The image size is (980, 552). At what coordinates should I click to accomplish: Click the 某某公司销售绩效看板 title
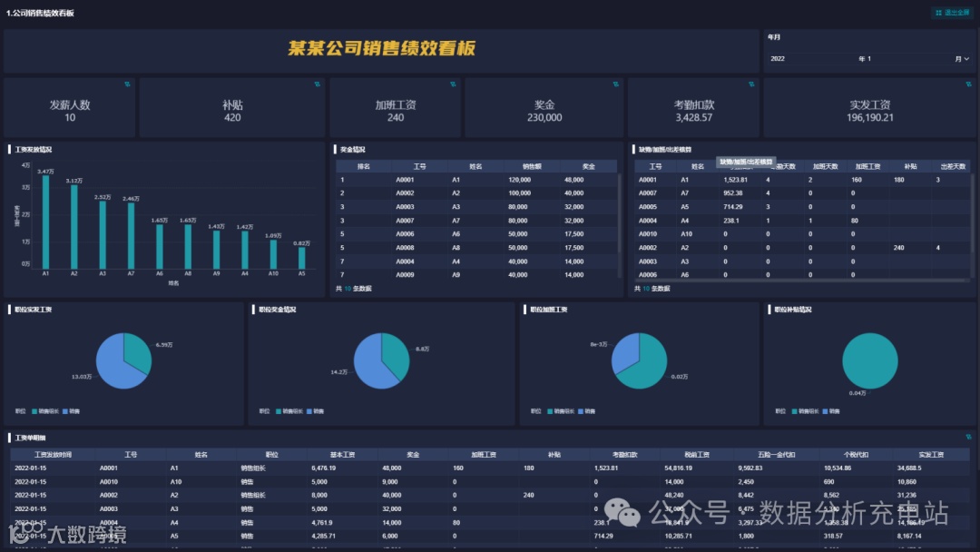tap(382, 48)
